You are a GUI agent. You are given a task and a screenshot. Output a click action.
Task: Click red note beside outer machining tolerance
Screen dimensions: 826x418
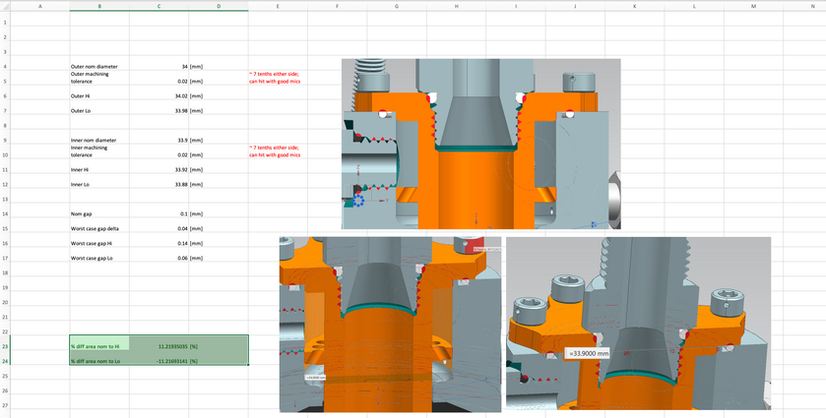coord(274,78)
